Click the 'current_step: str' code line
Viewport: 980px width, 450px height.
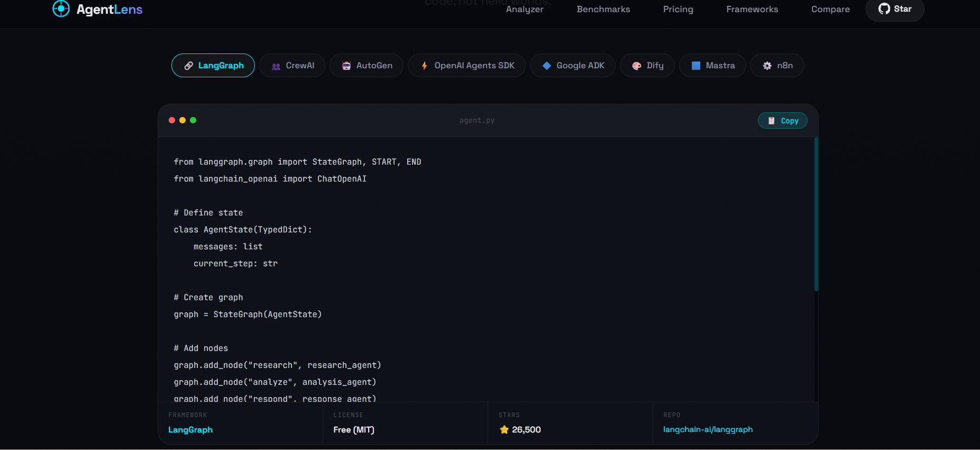[x=235, y=264]
